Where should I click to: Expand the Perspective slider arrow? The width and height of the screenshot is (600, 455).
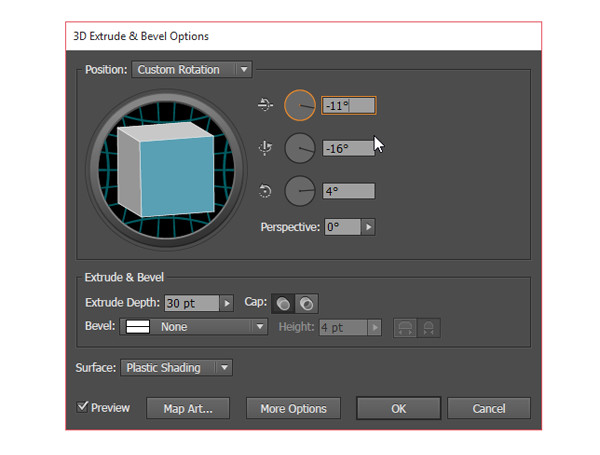(x=368, y=227)
